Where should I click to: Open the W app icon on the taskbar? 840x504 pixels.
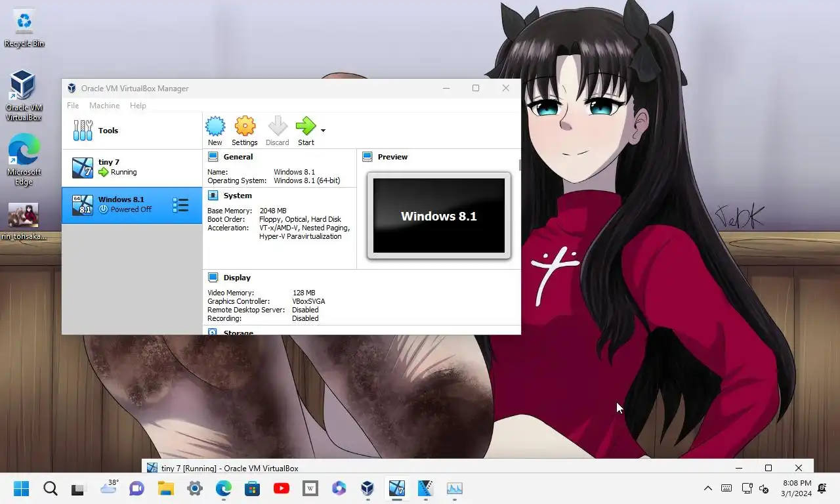(x=310, y=488)
